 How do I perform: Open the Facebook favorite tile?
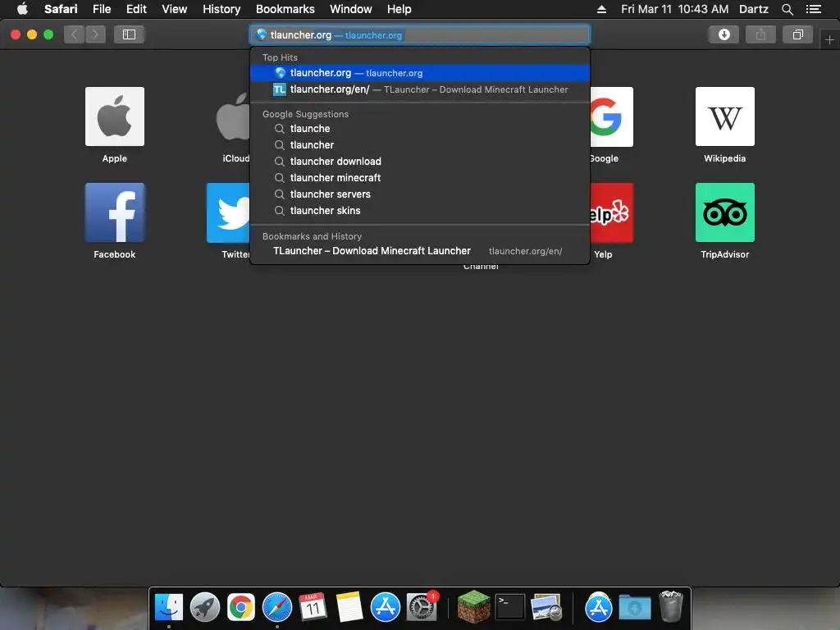tap(115, 212)
